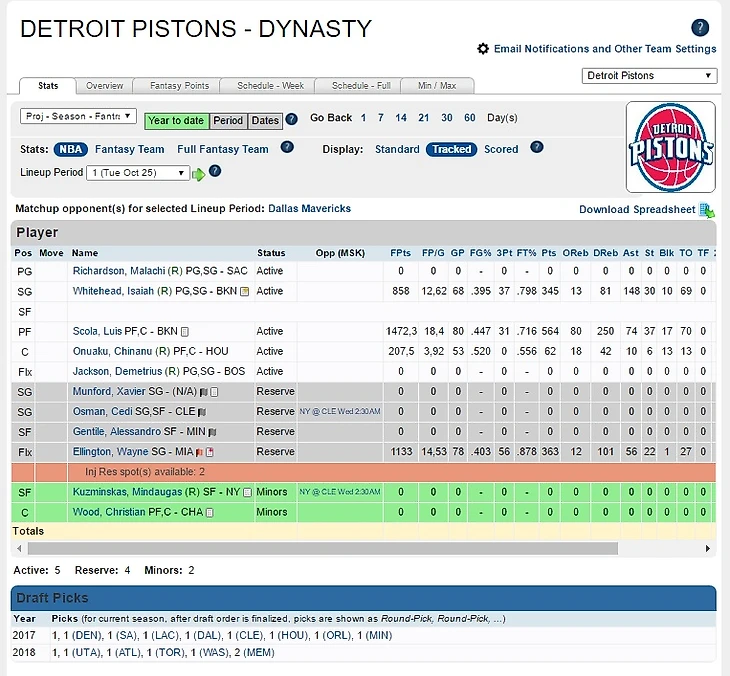Open the Lineup Period dropdown

point(138,173)
